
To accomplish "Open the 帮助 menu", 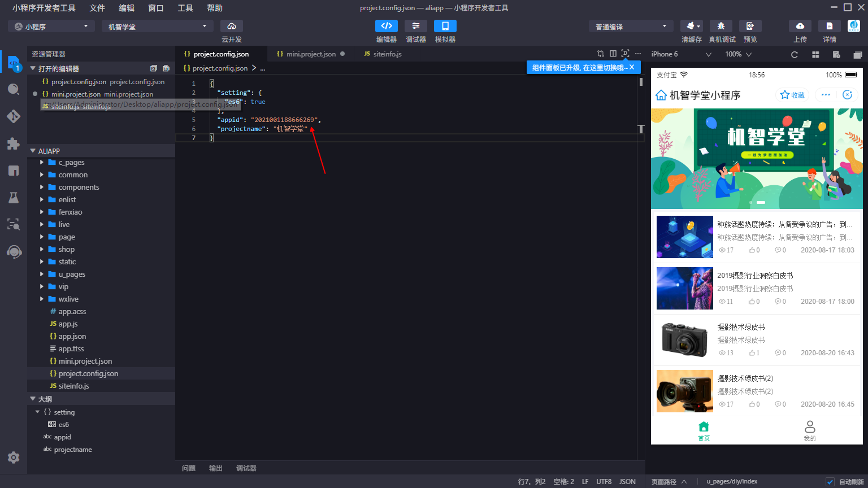I will pyautogui.click(x=215, y=8).
